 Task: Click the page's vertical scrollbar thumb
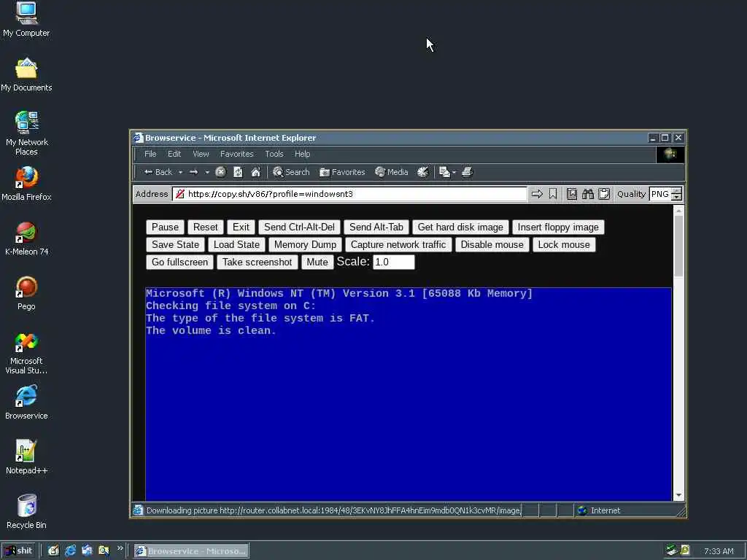pyautogui.click(x=678, y=246)
